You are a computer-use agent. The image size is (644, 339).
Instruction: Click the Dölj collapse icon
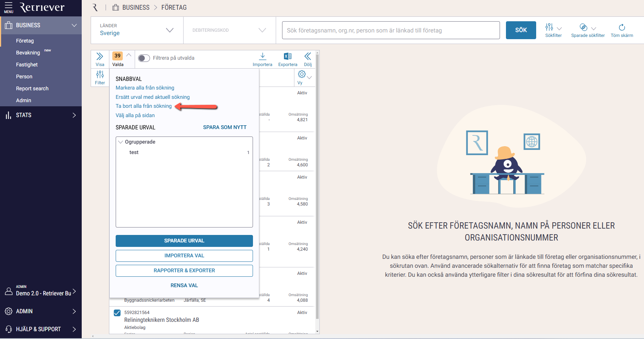[308, 56]
